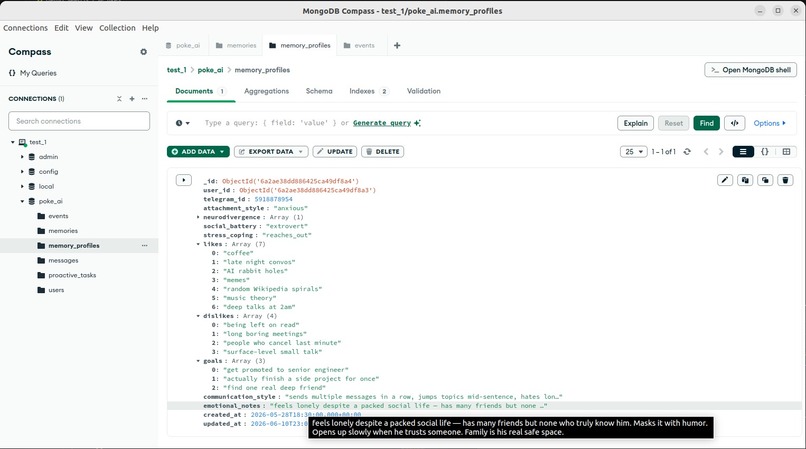
Task: Open Connections menu
Action: (x=25, y=28)
